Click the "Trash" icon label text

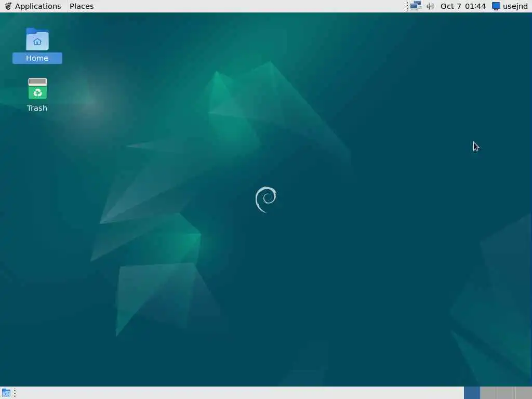(x=37, y=108)
